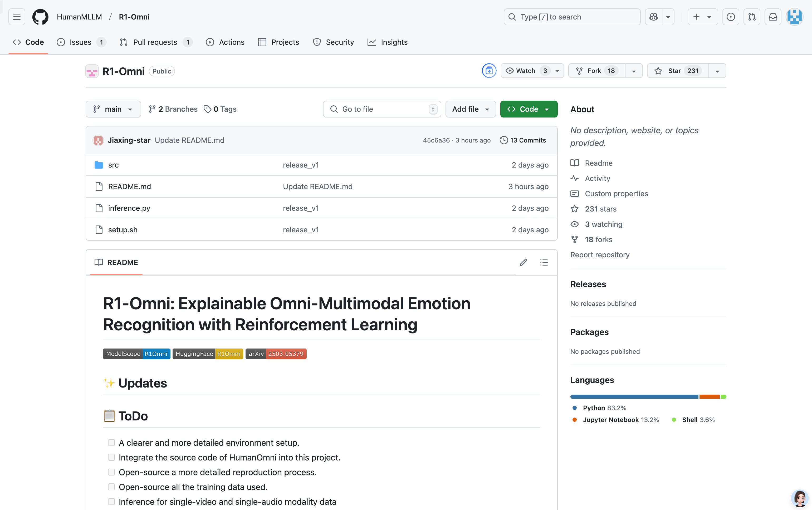Click Jiaxing-star commit author avatar
The height and width of the screenshot is (510, 812).
click(x=98, y=140)
